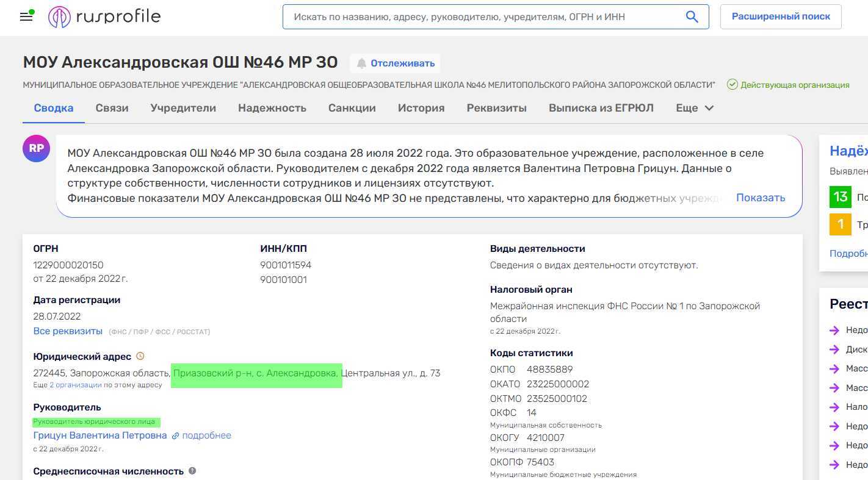Image resolution: width=868 pixels, height=480 pixels.
Task: Click the green badge showing 13
Action: coord(840,197)
